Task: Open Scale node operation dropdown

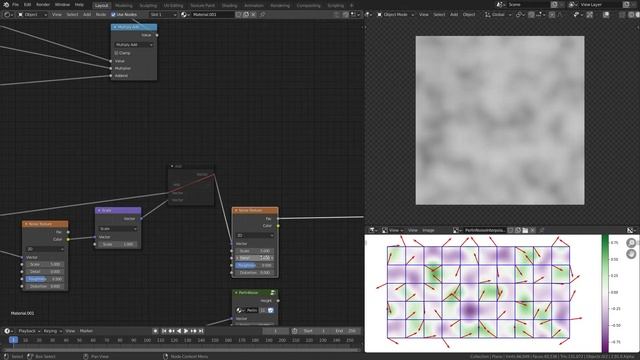Action: (118, 229)
